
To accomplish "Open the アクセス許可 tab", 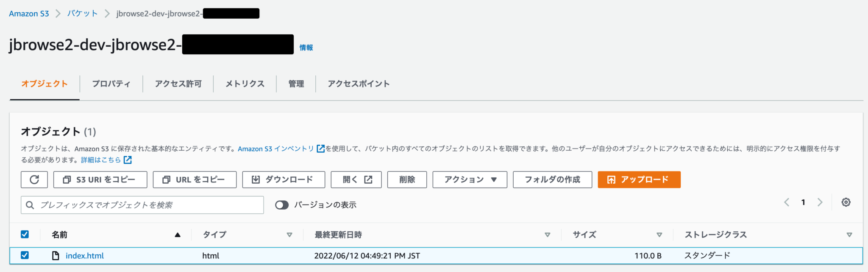I will (178, 84).
